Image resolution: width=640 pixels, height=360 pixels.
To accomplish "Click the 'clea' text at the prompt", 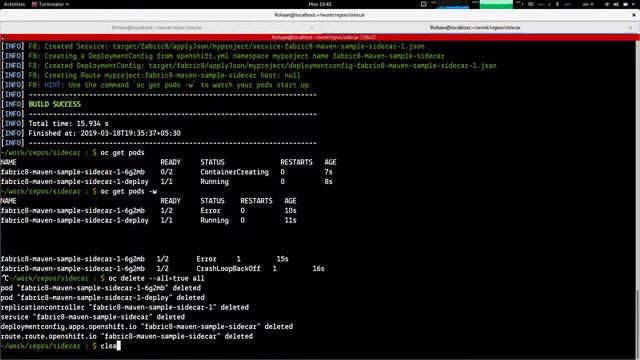I will (108, 346).
